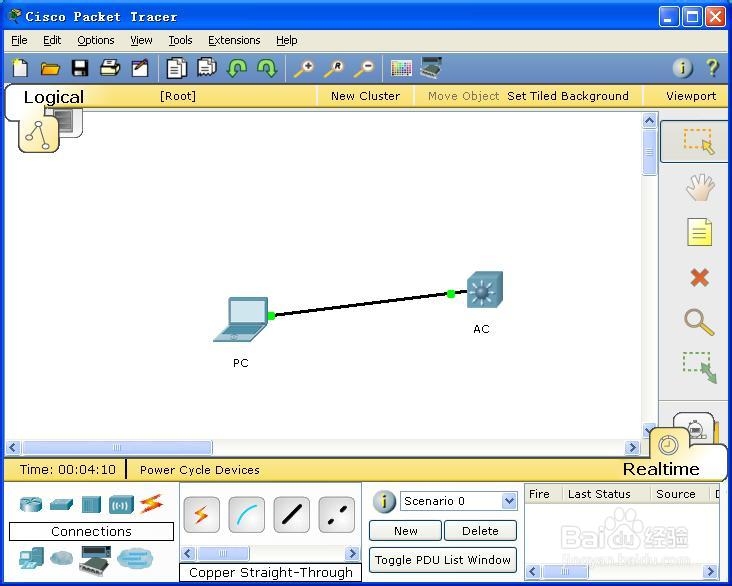Click Set Tiled Background

tap(568, 96)
